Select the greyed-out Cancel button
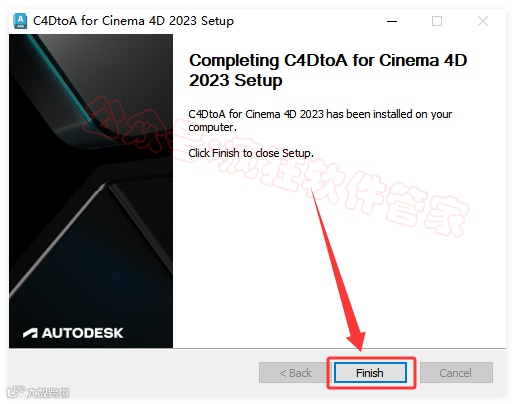515x404 pixels. [456, 372]
